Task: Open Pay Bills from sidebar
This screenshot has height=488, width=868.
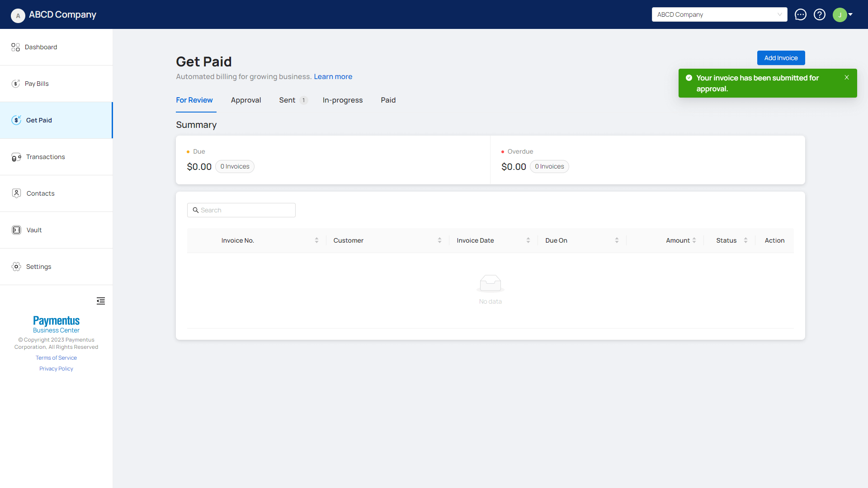Action: 37,84
